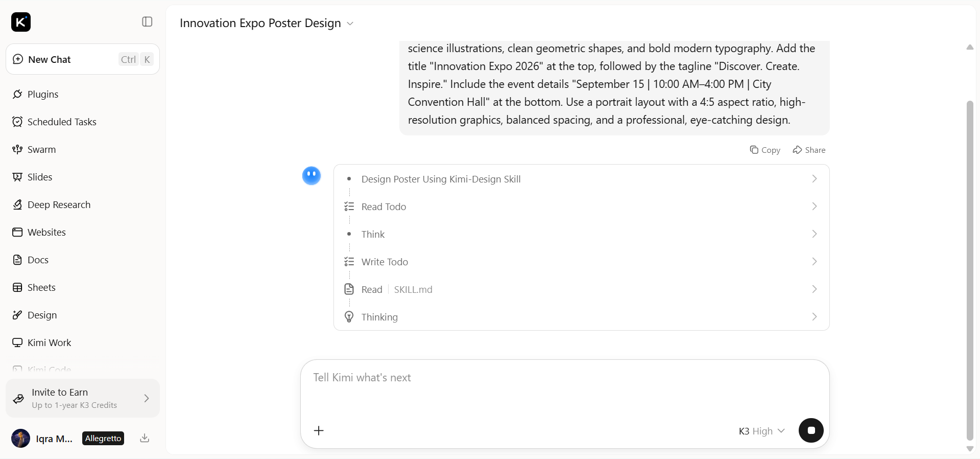The height and width of the screenshot is (459, 980).
Task: Click the Deep Research icon
Action: tap(17, 204)
